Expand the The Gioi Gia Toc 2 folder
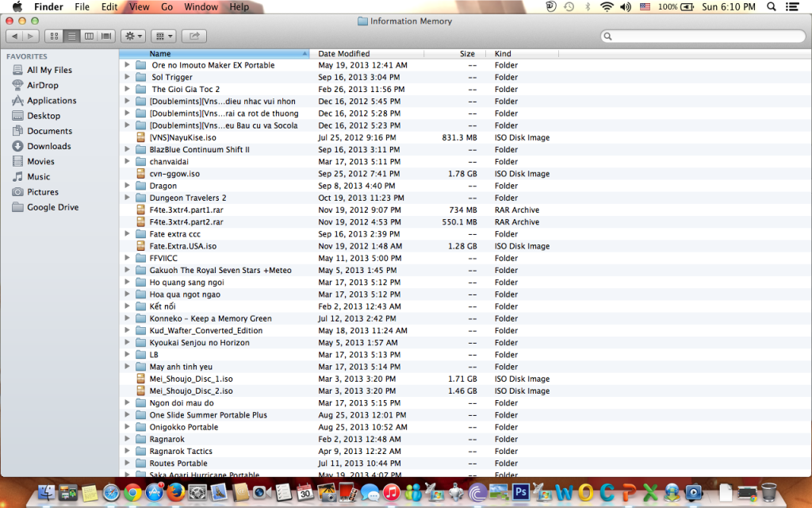This screenshot has height=508, width=812. [x=127, y=89]
